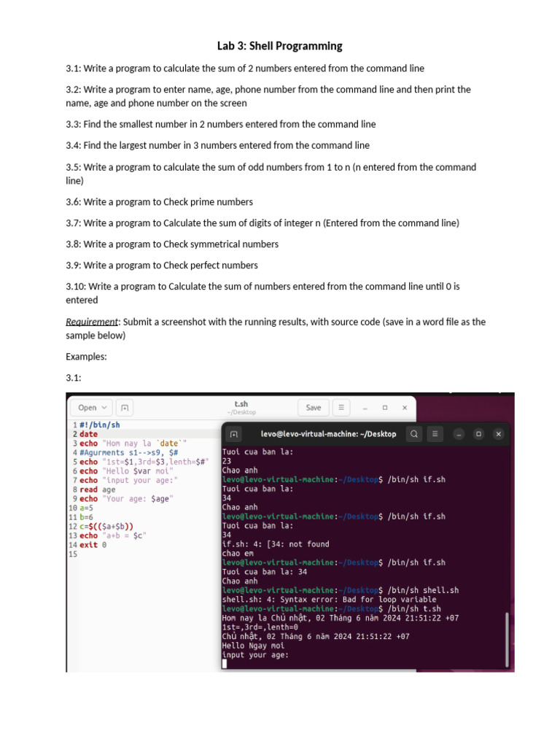Click exercise 3.4 about the largest number
The image size is (560, 747).
click(217, 145)
